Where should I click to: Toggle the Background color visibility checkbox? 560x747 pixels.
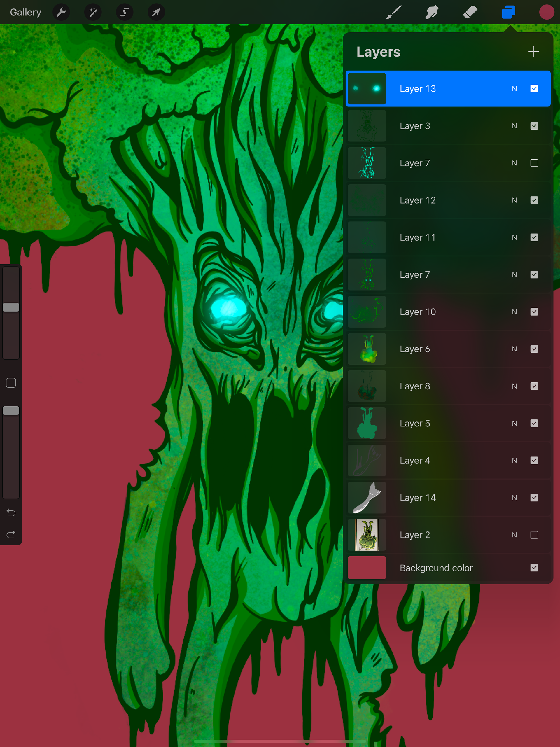[534, 568]
